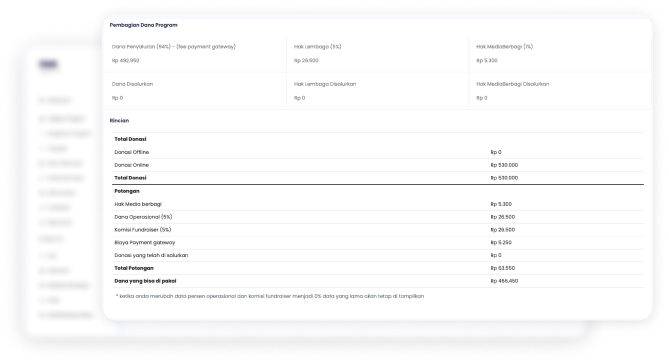Select the 'Dana yang bisa di pakai' label
The image size is (669, 364).
[145, 281]
